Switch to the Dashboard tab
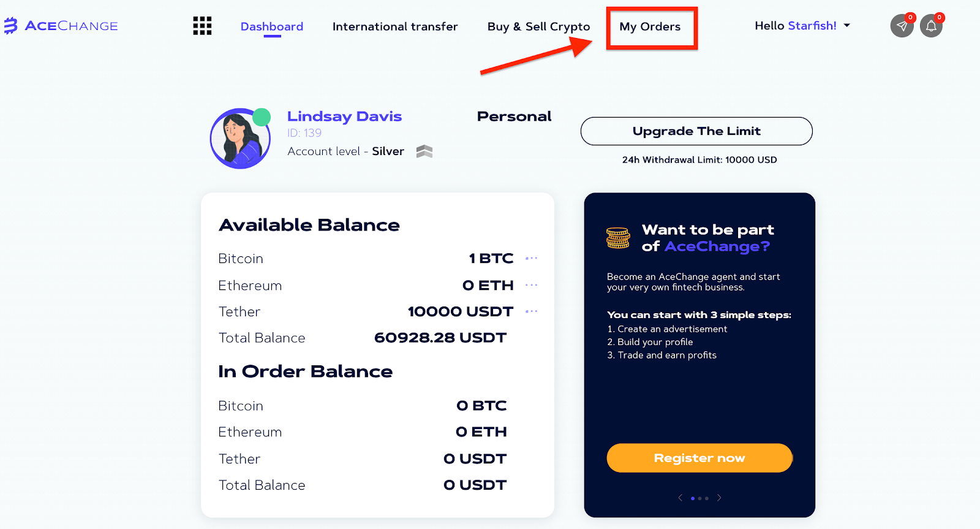Screen dimensions: 980x529 click(x=272, y=26)
